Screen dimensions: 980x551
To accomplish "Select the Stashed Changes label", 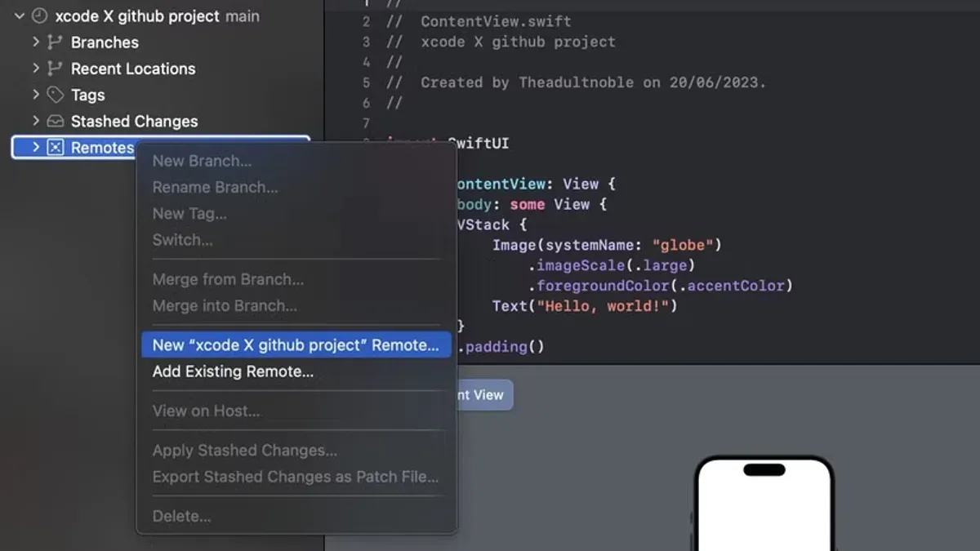I will pyautogui.click(x=134, y=121).
